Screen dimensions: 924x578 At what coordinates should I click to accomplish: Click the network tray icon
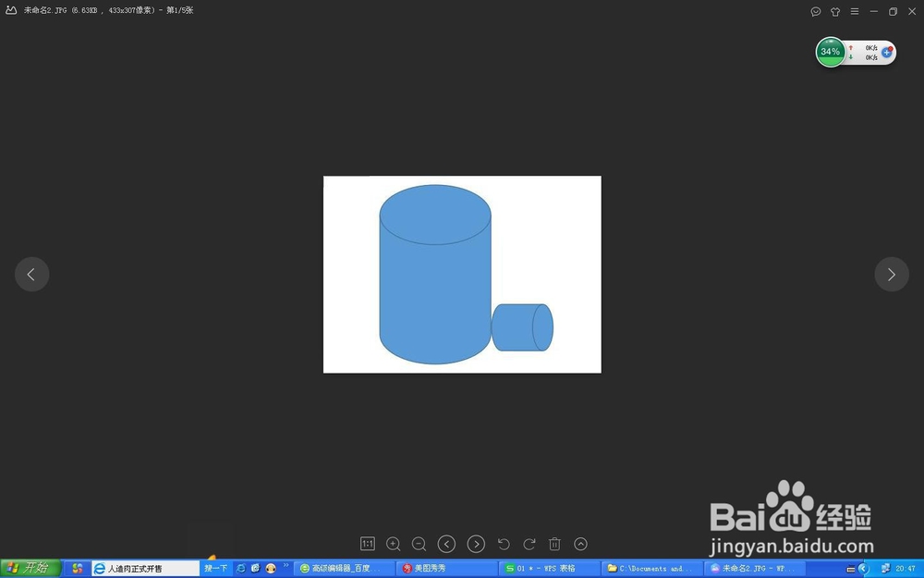click(884, 569)
